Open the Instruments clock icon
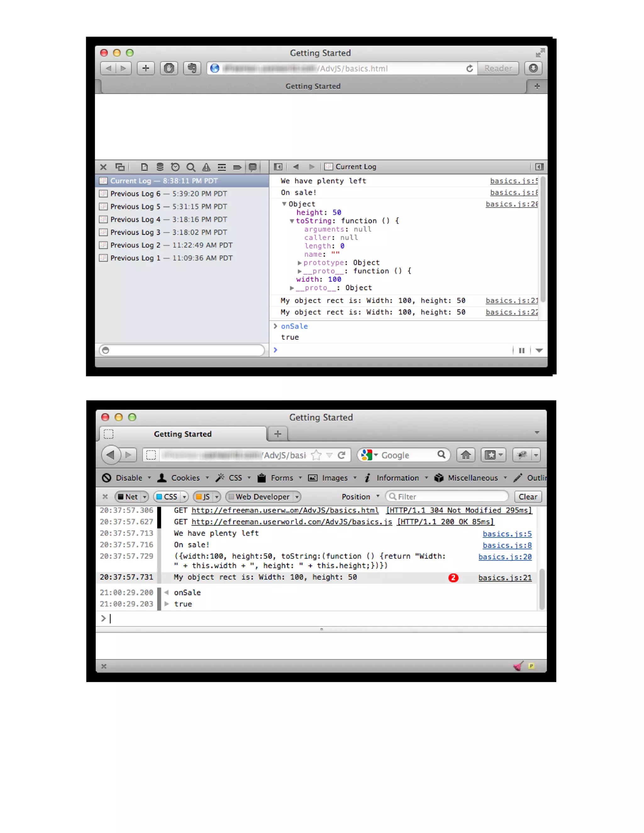This screenshot has width=644, height=833. (175, 167)
